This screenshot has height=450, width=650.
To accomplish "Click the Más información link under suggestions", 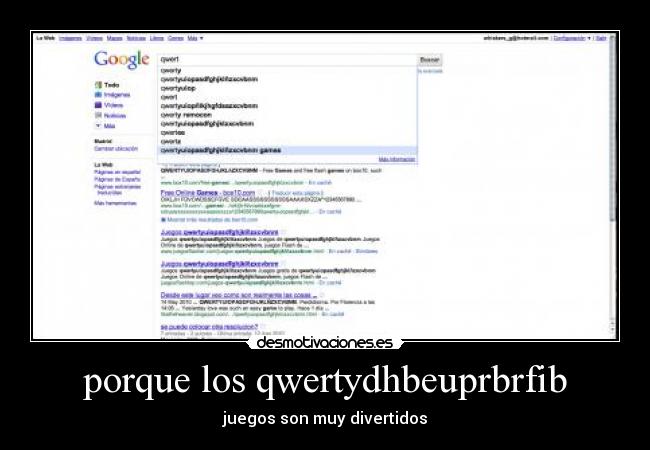I will pos(396,160).
